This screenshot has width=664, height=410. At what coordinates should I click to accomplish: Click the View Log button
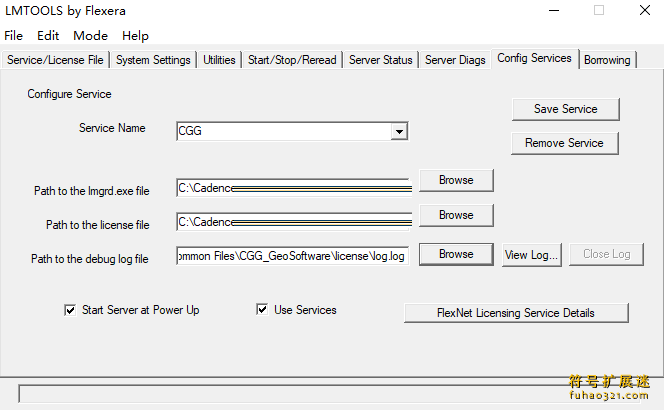coord(531,255)
